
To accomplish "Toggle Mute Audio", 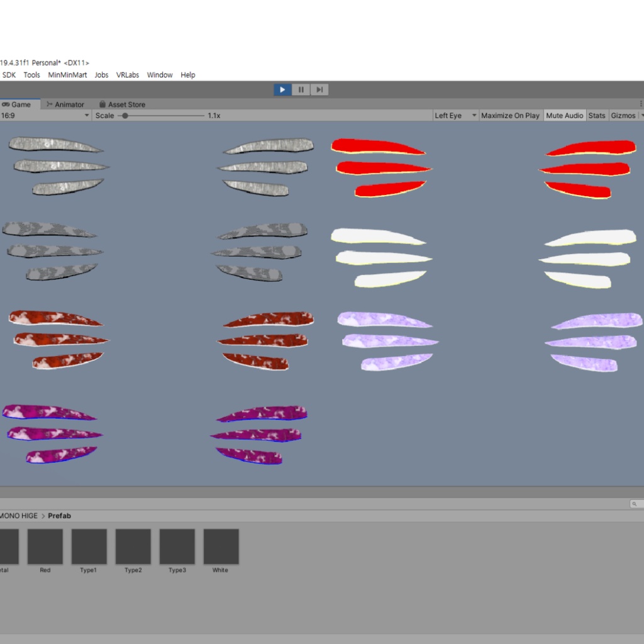I will pyautogui.click(x=564, y=116).
